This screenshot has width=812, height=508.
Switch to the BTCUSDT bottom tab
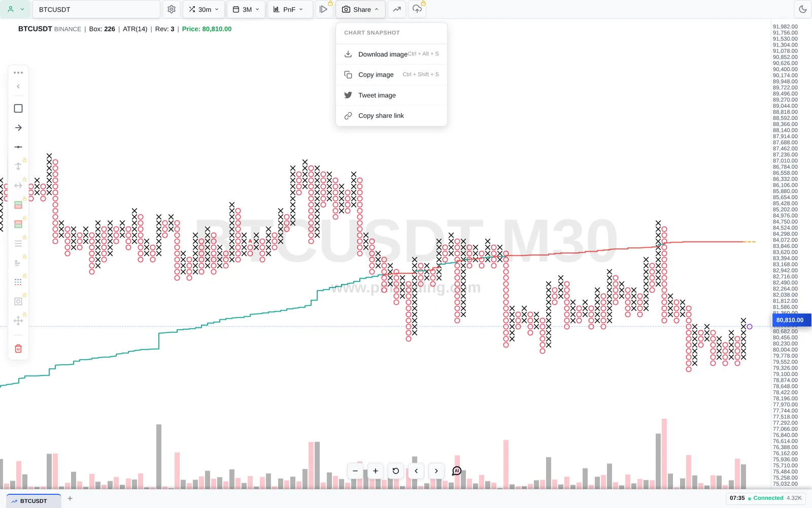click(33, 501)
